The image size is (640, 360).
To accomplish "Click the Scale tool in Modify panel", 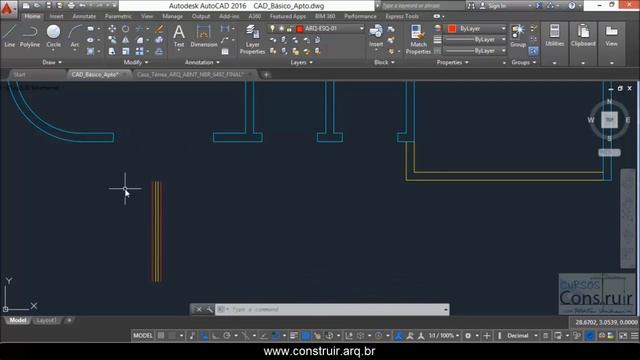I will click(125, 51).
